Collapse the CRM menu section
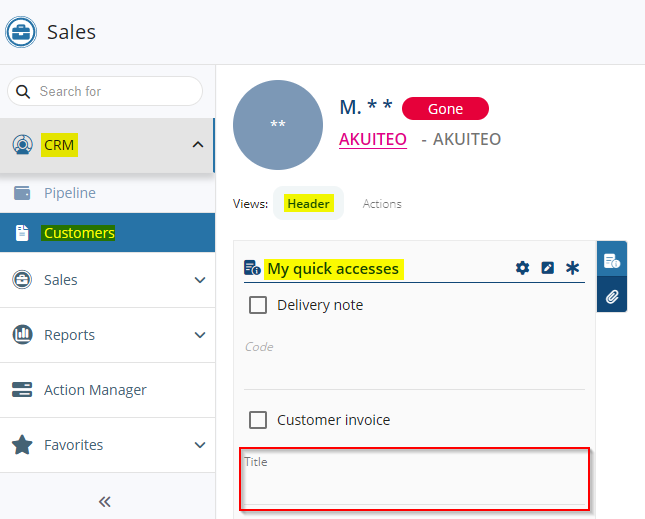 click(x=197, y=145)
